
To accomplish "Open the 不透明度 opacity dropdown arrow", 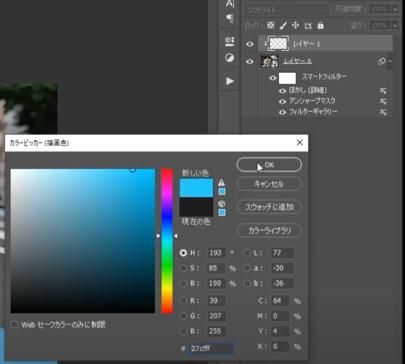I will [x=395, y=10].
